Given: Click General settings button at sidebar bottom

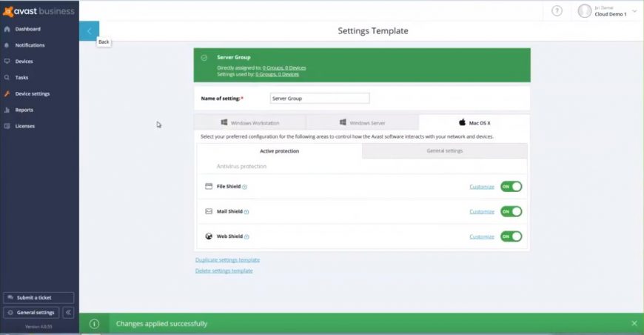Looking at the screenshot, I should (31, 312).
